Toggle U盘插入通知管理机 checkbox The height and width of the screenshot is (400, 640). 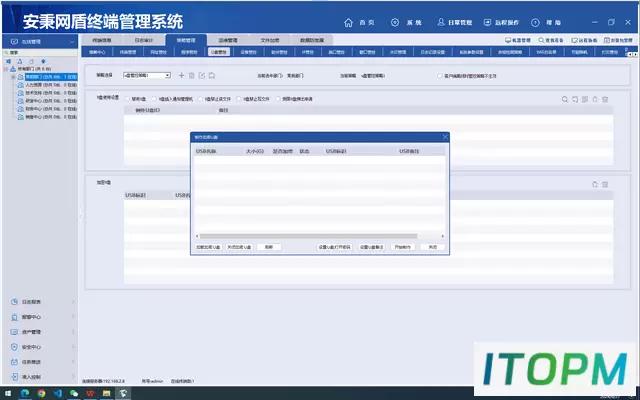point(154,99)
